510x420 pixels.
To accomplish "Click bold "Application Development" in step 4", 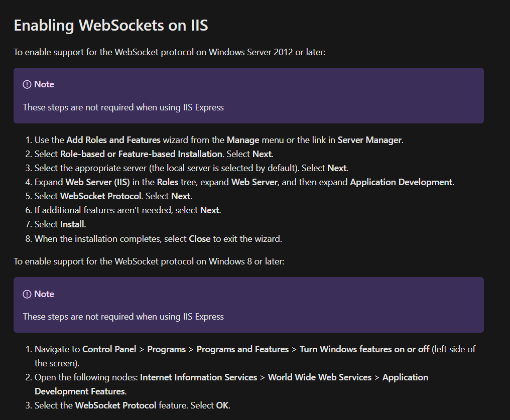I will pos(401,182).
